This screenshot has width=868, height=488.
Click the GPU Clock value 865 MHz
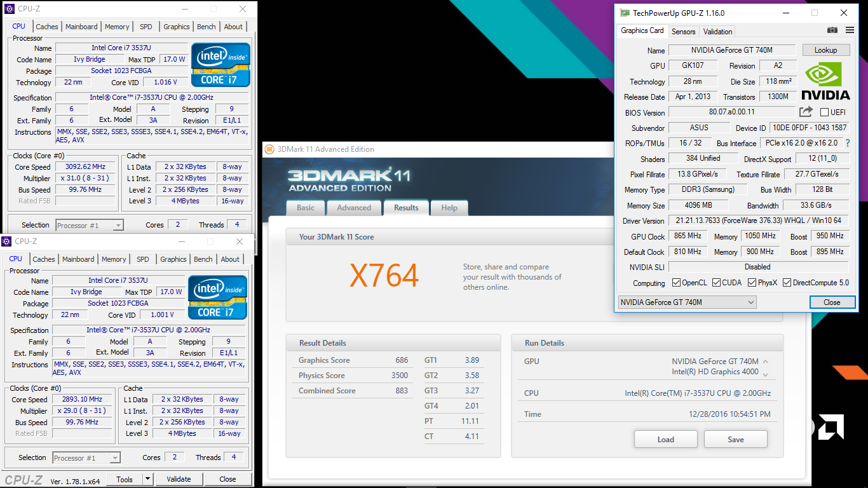[x=688, y=236]
